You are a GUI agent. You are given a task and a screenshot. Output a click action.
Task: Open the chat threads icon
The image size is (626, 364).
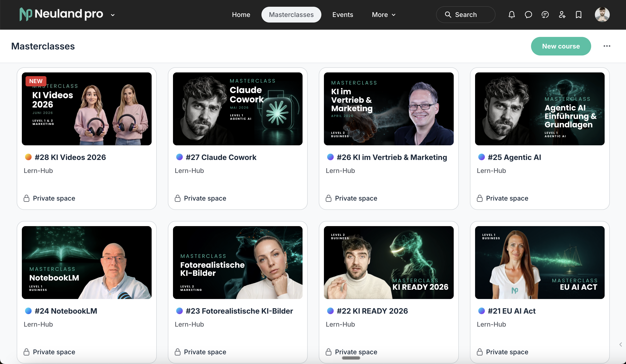click(x=545, y=15)
